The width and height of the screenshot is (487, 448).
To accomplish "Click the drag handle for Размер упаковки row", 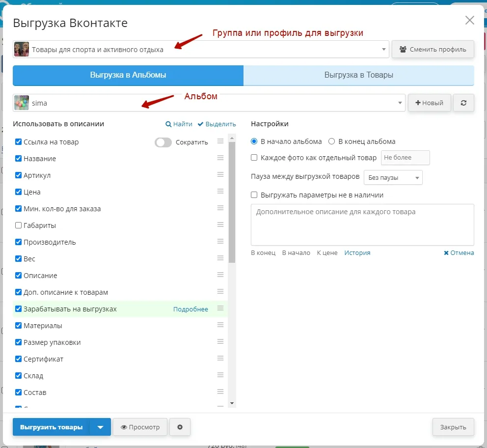I will click(220, 342).
